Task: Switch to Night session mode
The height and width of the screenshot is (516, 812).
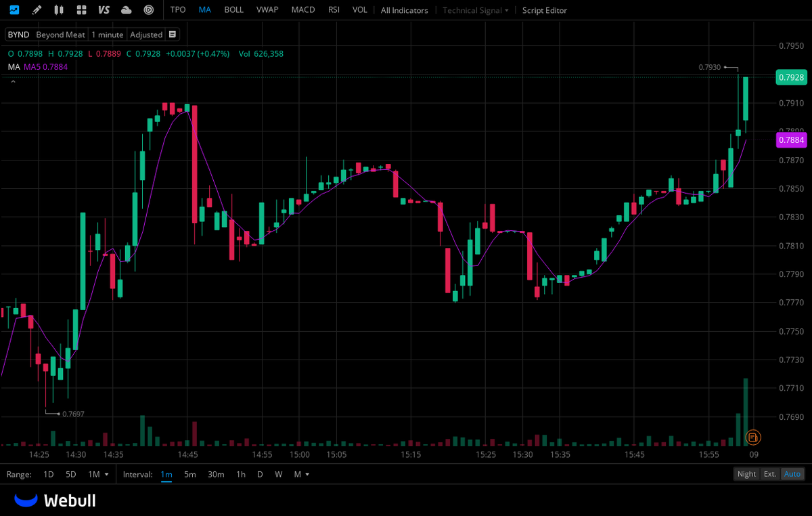Action: [747, 474]
